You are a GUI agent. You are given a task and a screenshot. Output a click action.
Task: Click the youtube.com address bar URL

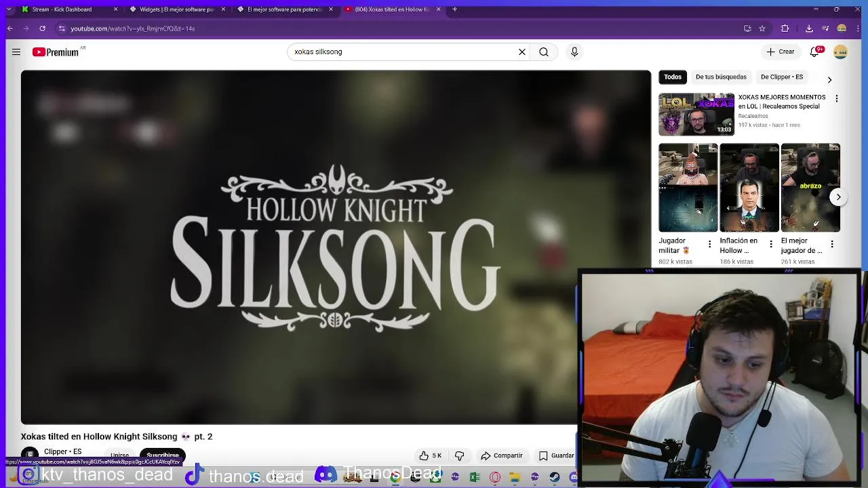point(133,28)
